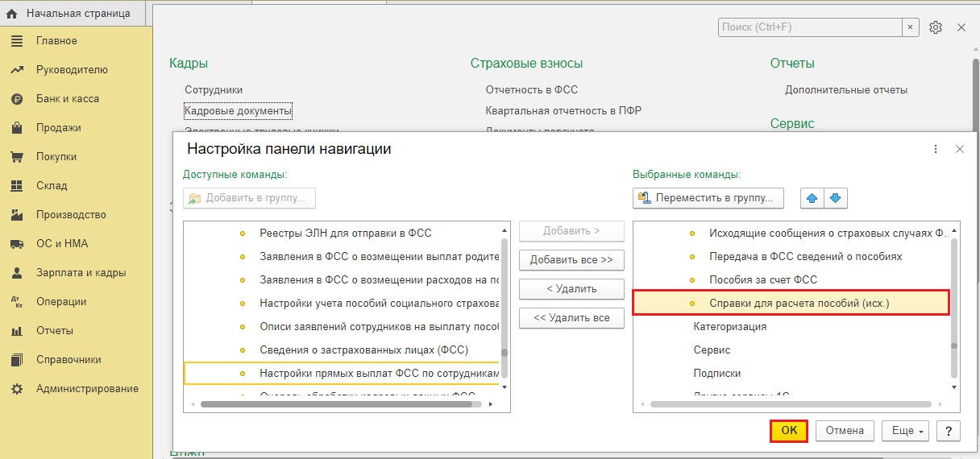Open the dialog's three-dot options menu
The height and width of the screenshot is (459, 980).
(936, 149)
